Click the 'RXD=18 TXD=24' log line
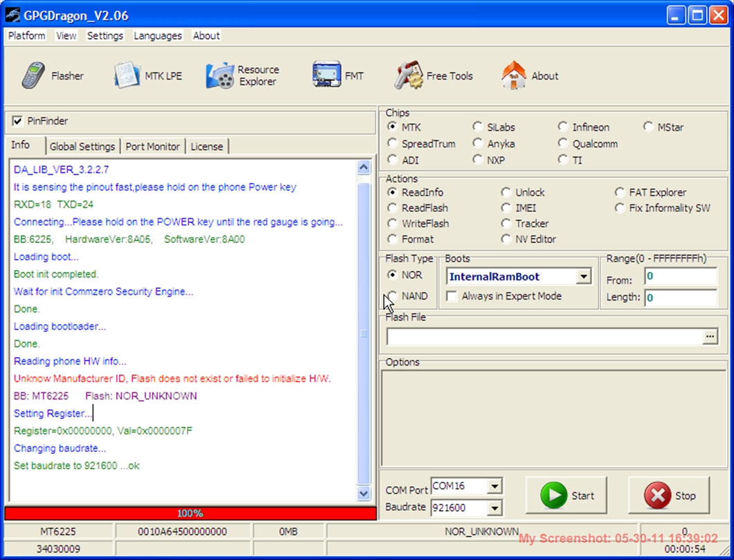This screenshot has height=560, width=734. tap(53, 204)
